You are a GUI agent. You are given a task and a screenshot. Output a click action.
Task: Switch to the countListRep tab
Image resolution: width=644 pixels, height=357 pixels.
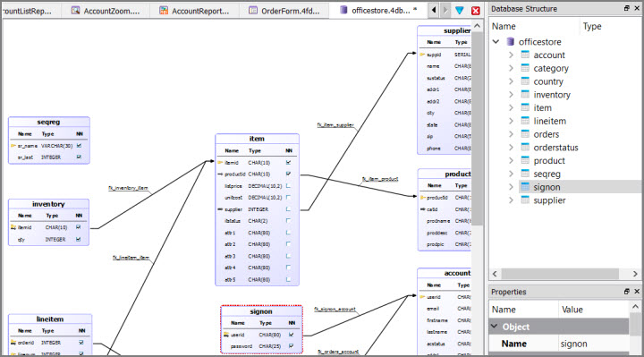27,11
